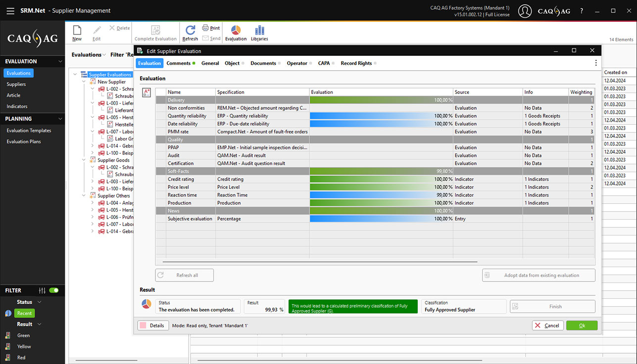Viewport: 637px width, 364px height.
Task: Toggle the Recent status filter
Action: (24, 313)
